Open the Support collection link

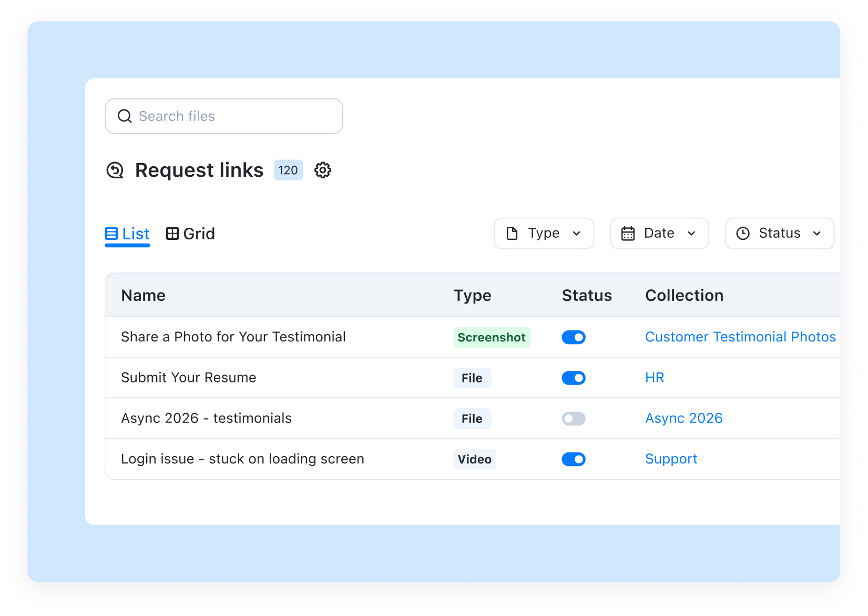coord(671,459)
